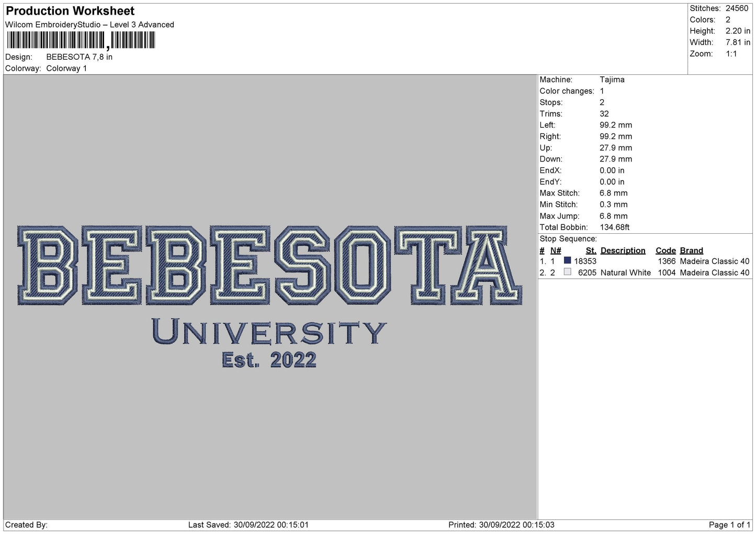The width and height of the screenshot is (756, 534).
Task: Click the 'Description' column header
Action: click(623, 251)
